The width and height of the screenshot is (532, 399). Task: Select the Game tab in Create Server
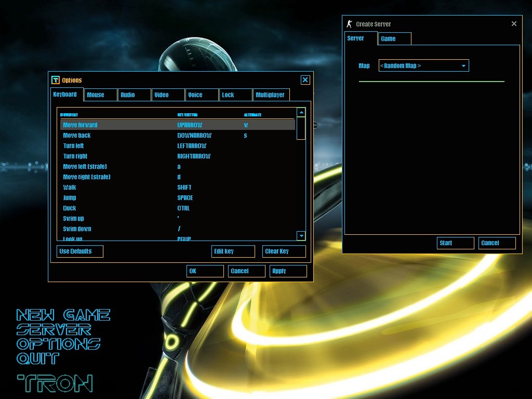point(395,38)
